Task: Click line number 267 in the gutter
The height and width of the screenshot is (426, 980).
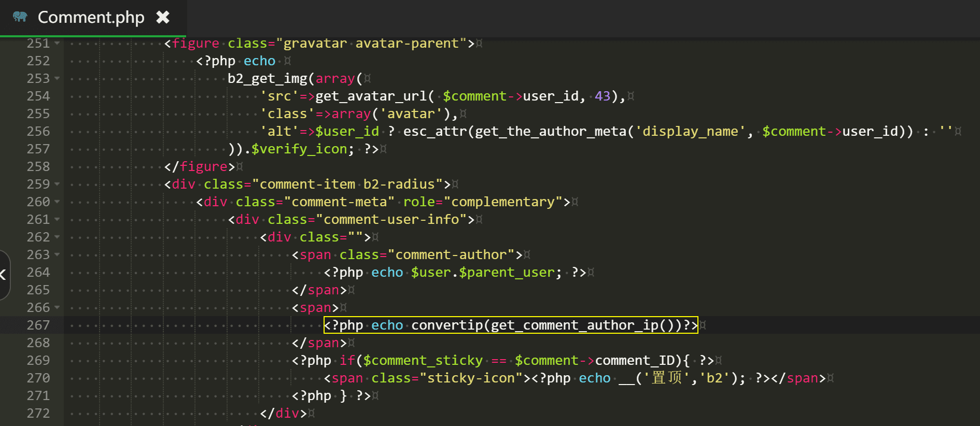Action: [x=38, y=325]
